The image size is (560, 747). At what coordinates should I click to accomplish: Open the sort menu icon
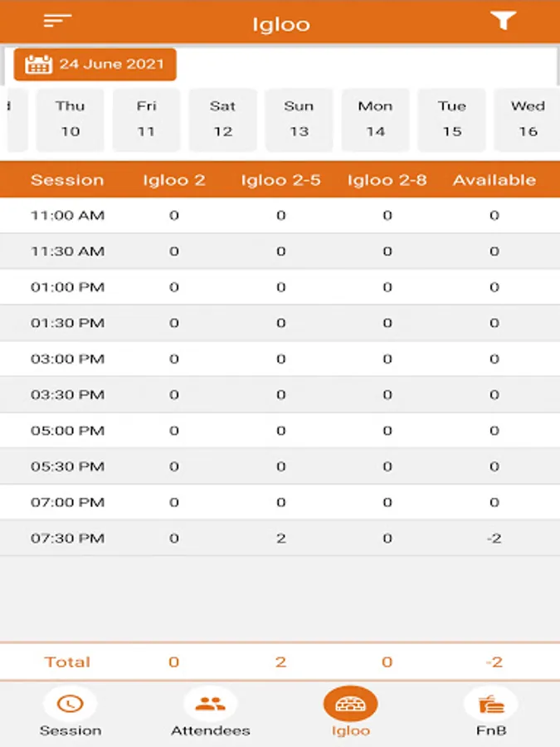pos(57,22)
